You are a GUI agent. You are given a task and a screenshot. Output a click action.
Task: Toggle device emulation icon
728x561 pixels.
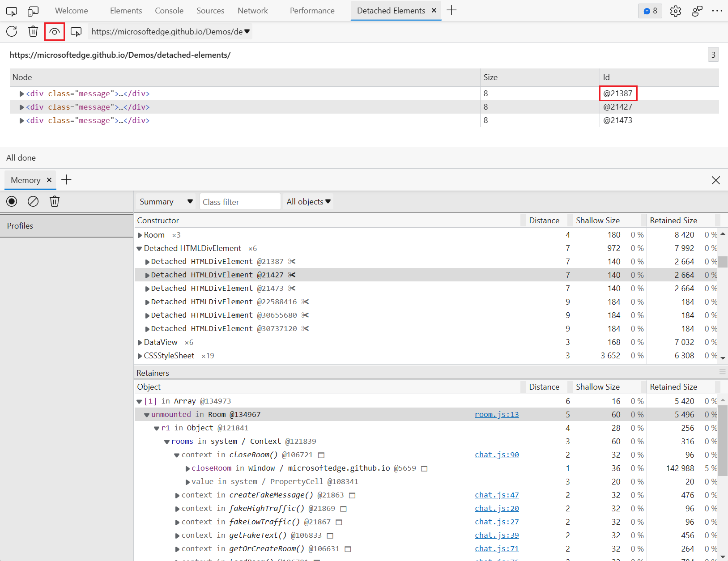tap(33, 11)
